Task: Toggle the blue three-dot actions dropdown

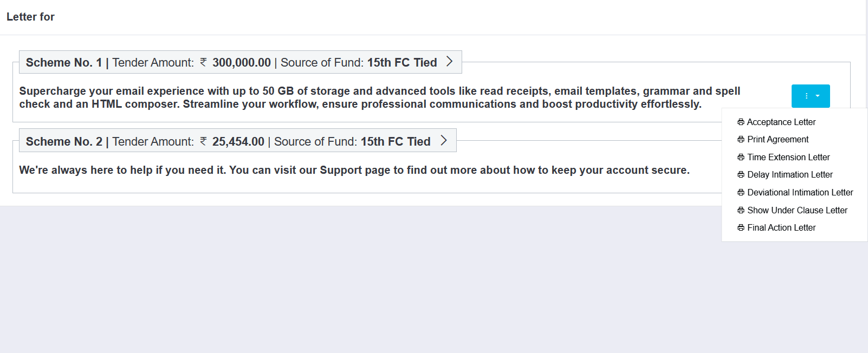Action: [x=811, y=96]
